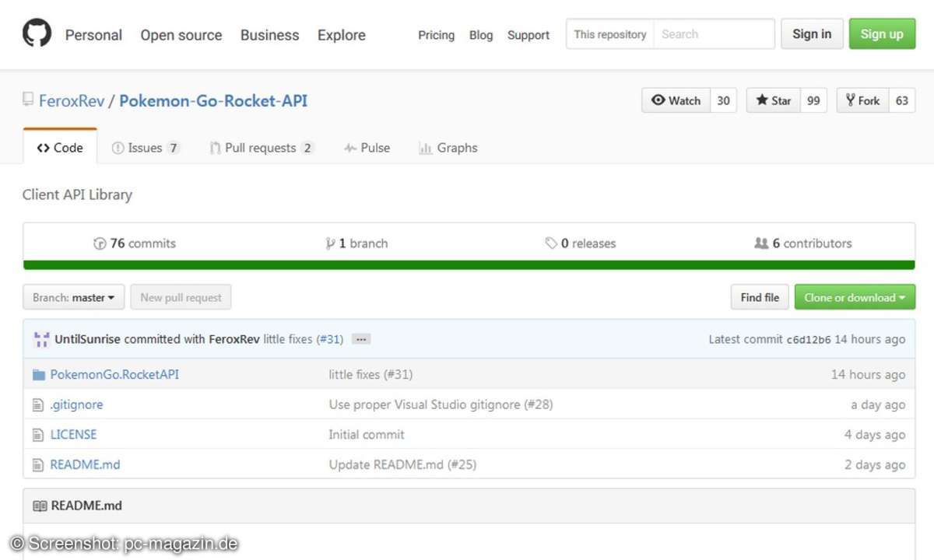Viewport: 934px width, 560px height.
Task: Go to the Blog link
Action: click(481, 35)
